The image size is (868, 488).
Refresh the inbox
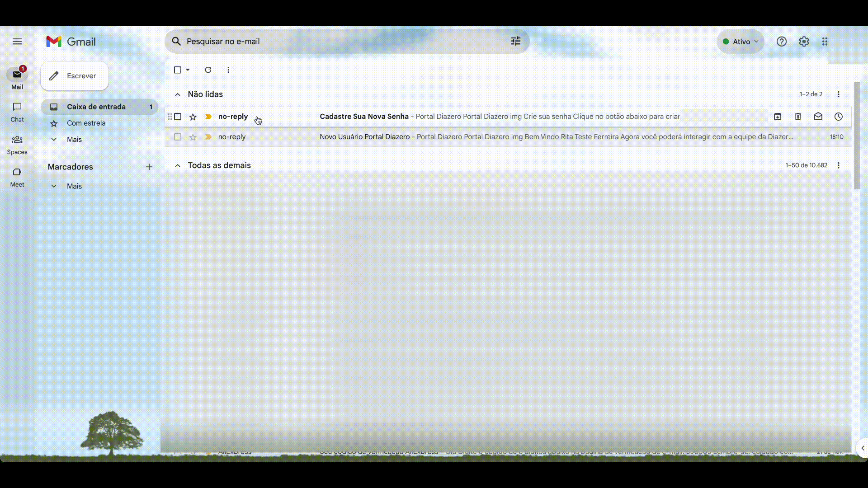pyautogui.click(x=208, y=70)
